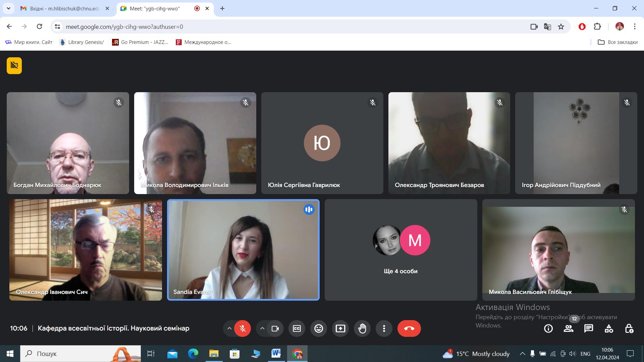The image size is (644, 362).
Task: Send a reaction with the emoji button
Action: [319, 328]
